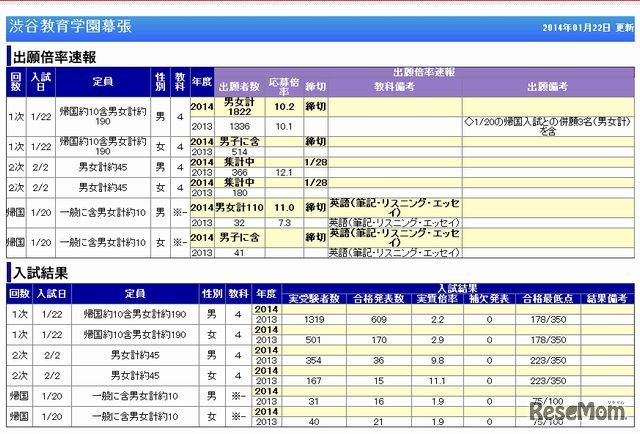The width and height of the screenshot is (640, 434).
Task: Select the 40 examinees cell
Action: (x=314, y=422)
